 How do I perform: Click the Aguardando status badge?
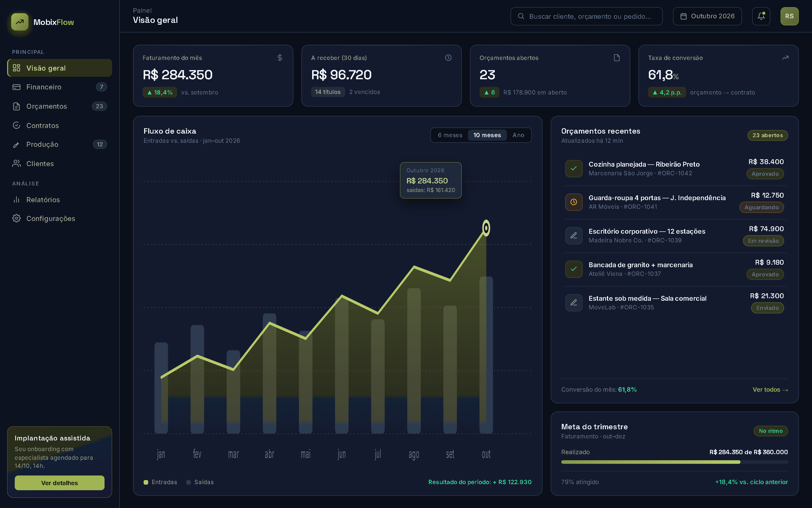click(x=762, y=207)
